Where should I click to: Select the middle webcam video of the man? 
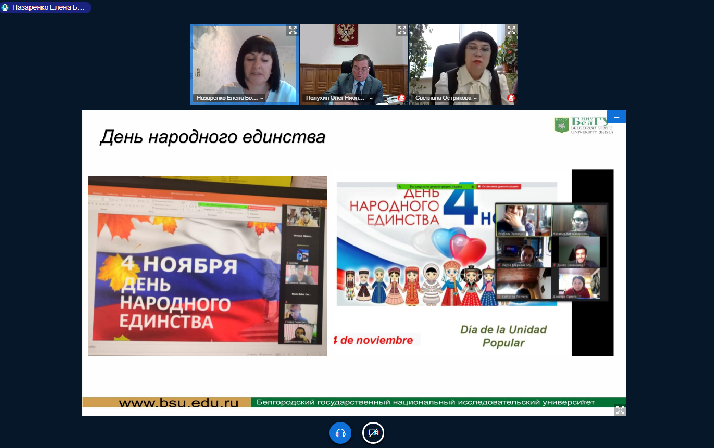click(x=355, y=62)
